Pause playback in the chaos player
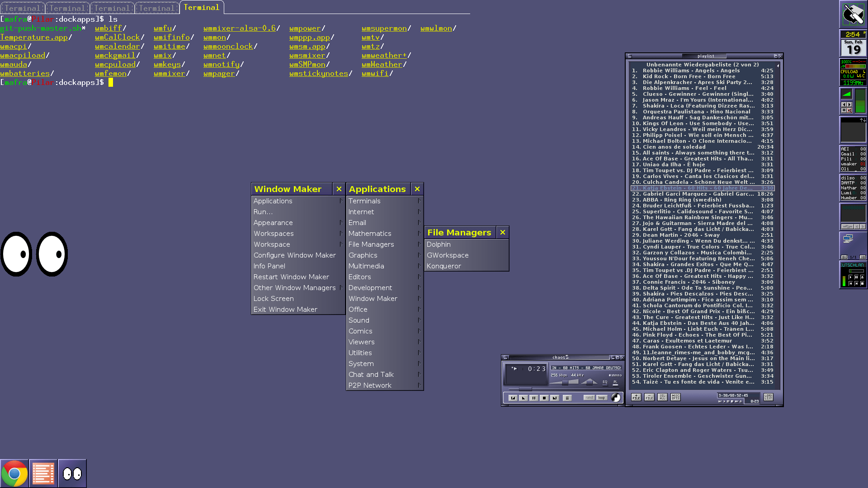Screen dimensions: 868x488 533,398
